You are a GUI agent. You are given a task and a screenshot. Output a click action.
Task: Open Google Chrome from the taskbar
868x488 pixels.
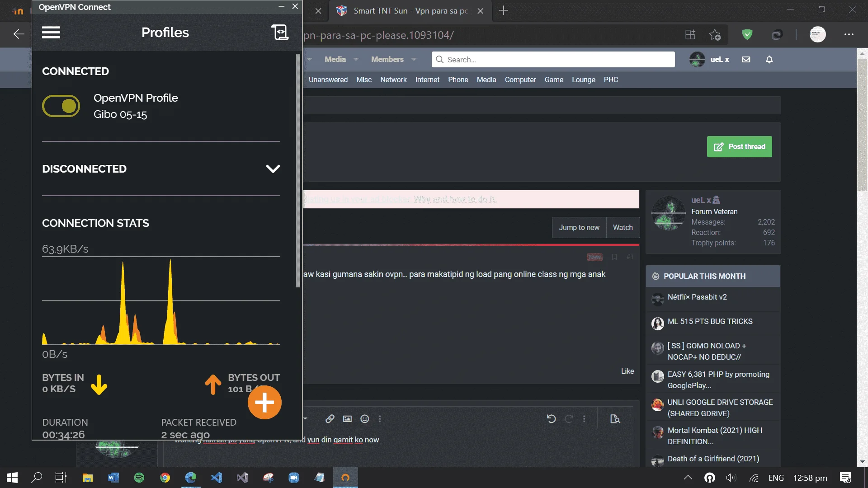(165, 478)
